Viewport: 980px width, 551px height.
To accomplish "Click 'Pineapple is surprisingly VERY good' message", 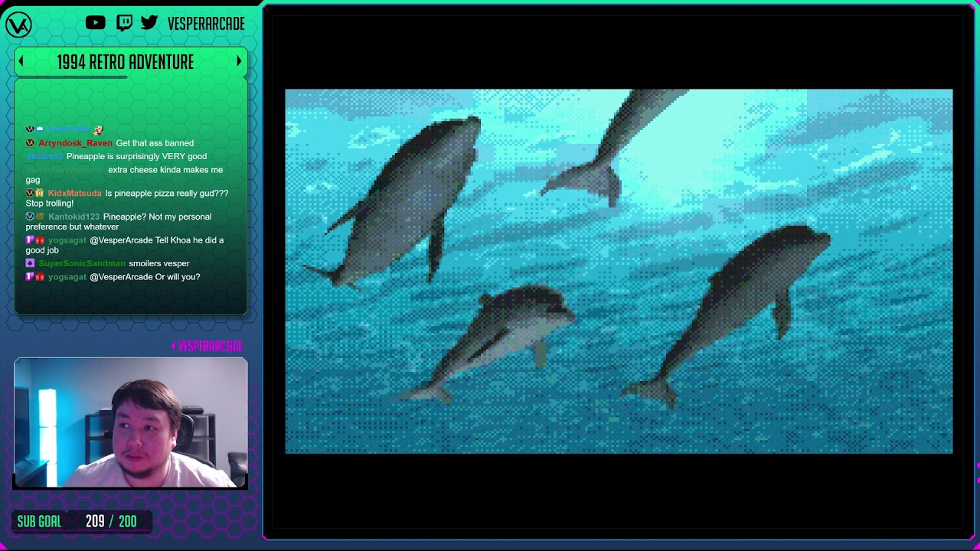I will click(136, 157).
